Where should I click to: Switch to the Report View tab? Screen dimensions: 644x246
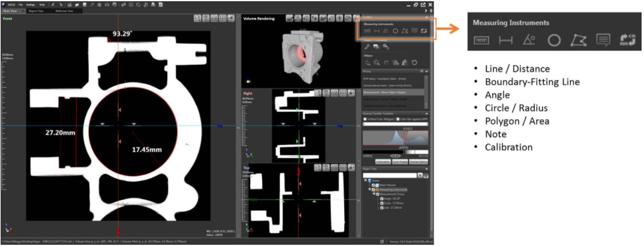[x=37, y=11]
